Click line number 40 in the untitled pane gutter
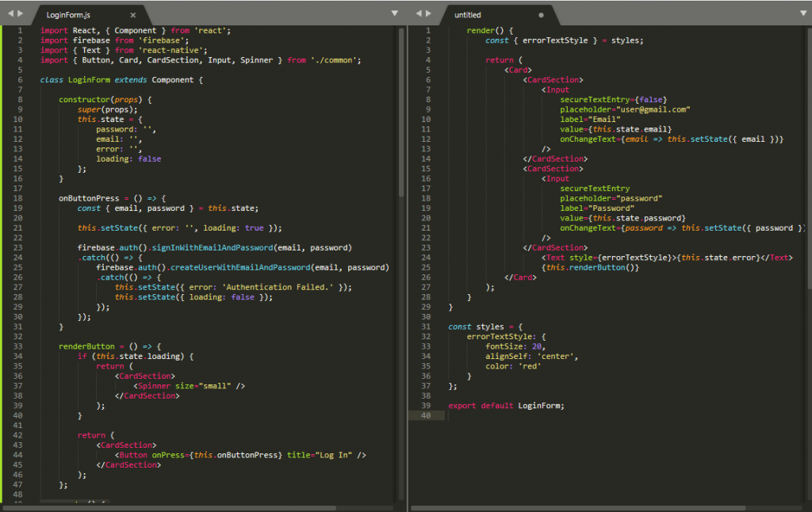The height and width of the screenshot is (512, 812). pos(426,416)
